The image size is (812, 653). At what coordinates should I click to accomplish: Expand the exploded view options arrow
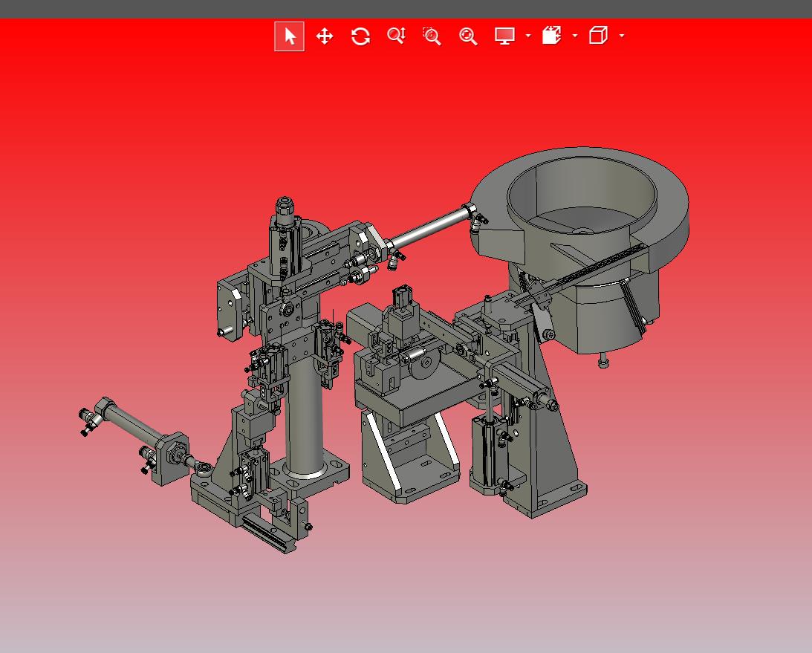[x=575, y=36]
